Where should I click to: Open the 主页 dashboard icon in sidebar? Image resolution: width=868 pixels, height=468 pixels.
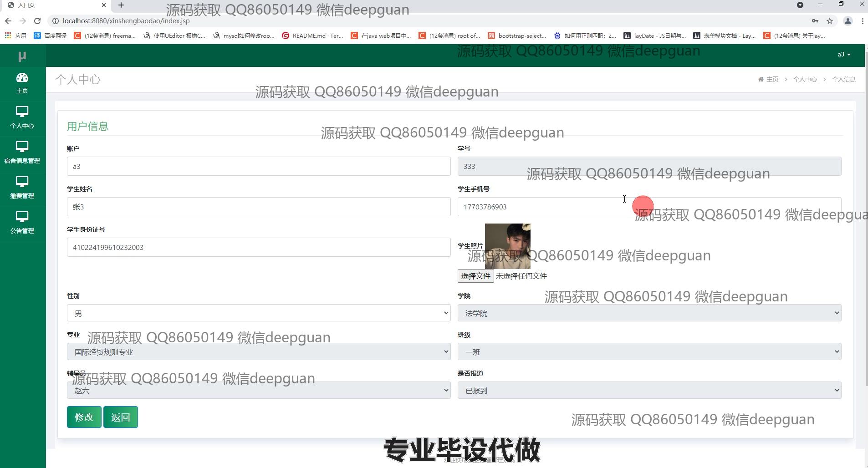pyautogui.click(x=22, y=78)
